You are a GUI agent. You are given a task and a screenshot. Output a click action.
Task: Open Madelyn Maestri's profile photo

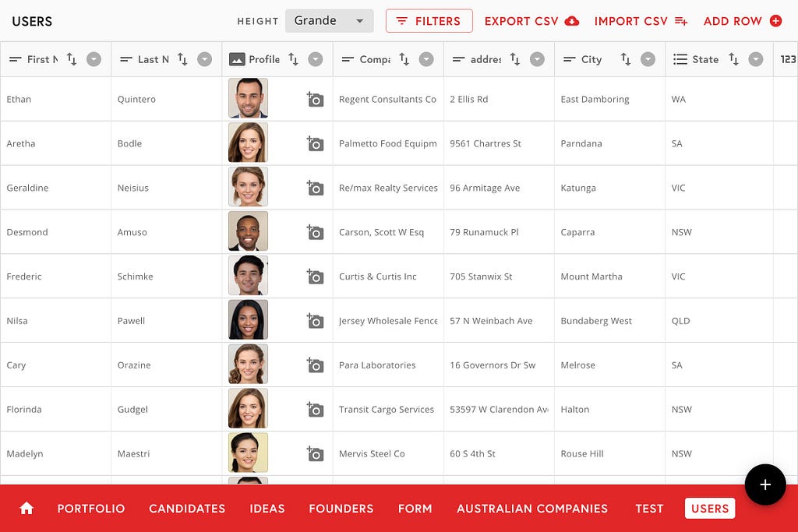click(x=248, y=452)
